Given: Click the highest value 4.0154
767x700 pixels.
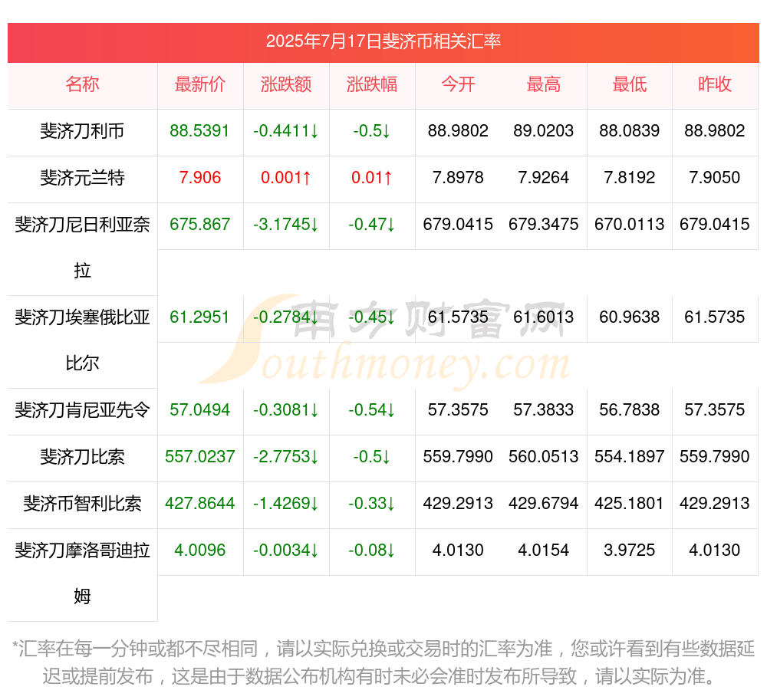Looking at the screenshot, I should [x=544, y=550].
